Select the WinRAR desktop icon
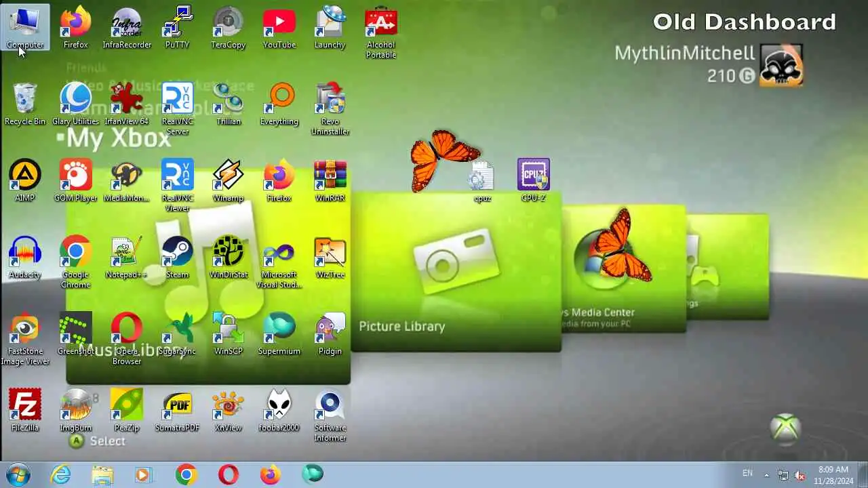Viewport: 868px width, 488px height. (330, 182)
